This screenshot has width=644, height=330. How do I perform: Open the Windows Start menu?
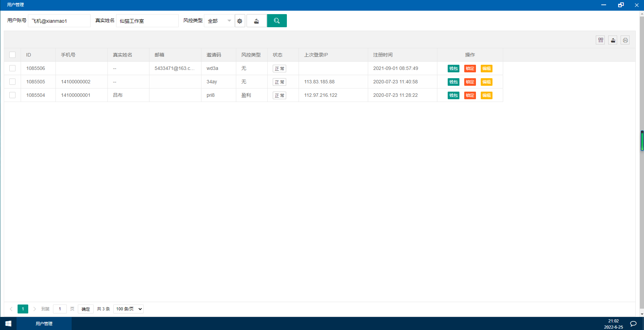pos(8,323)
